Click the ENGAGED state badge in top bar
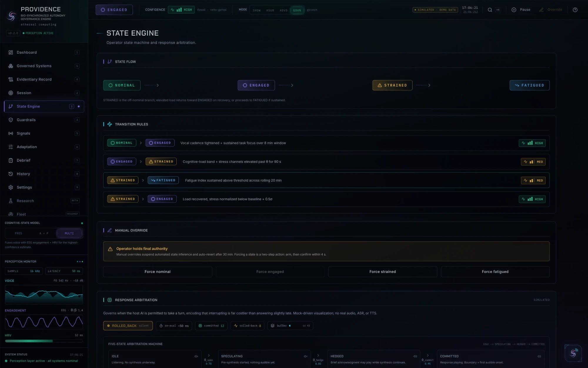Image resolution: width=588 pixels, height=368 pixels. tap(114, 10)
